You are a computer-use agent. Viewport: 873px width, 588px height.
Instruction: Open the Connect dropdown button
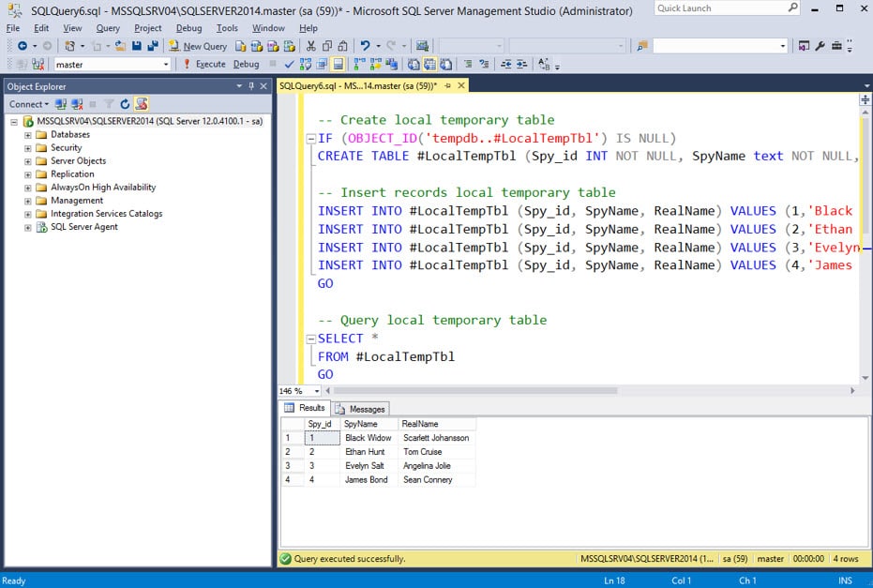coord(29,104)
